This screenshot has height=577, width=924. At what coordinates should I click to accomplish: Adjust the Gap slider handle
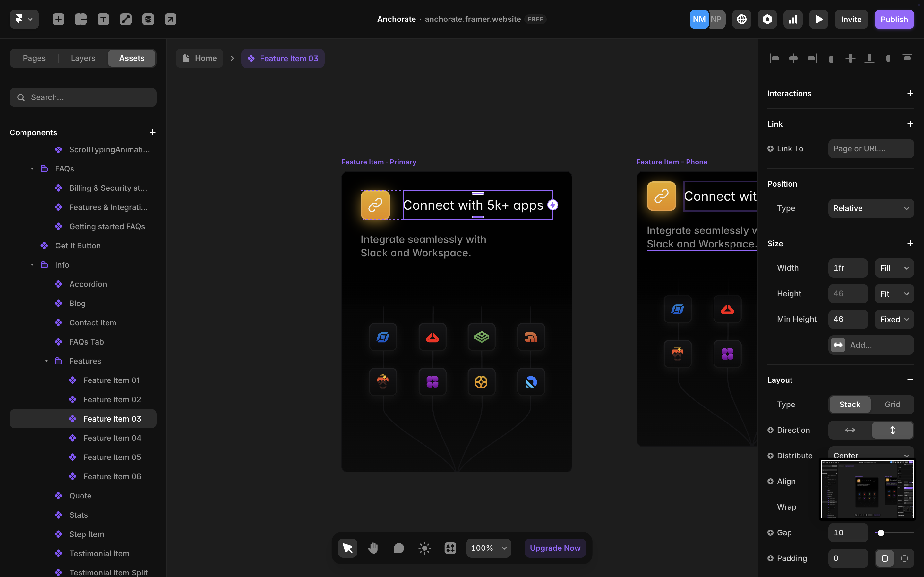coord(881,533)
